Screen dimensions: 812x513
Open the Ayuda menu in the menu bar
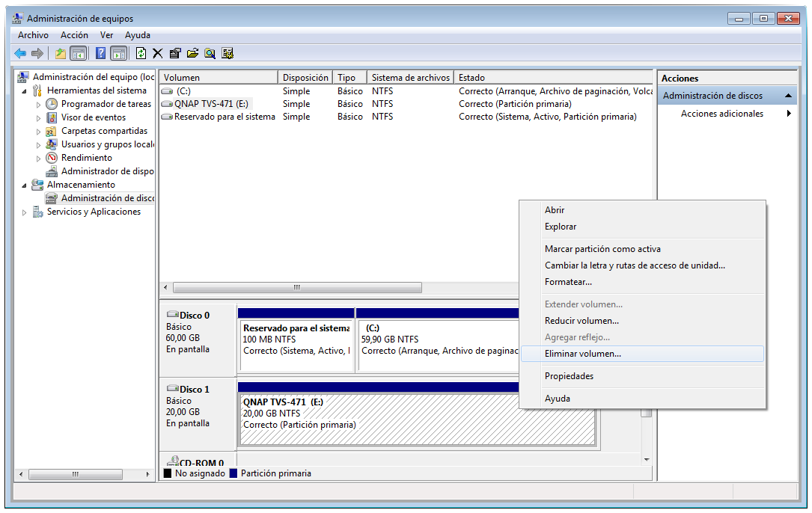coord(137,35)
